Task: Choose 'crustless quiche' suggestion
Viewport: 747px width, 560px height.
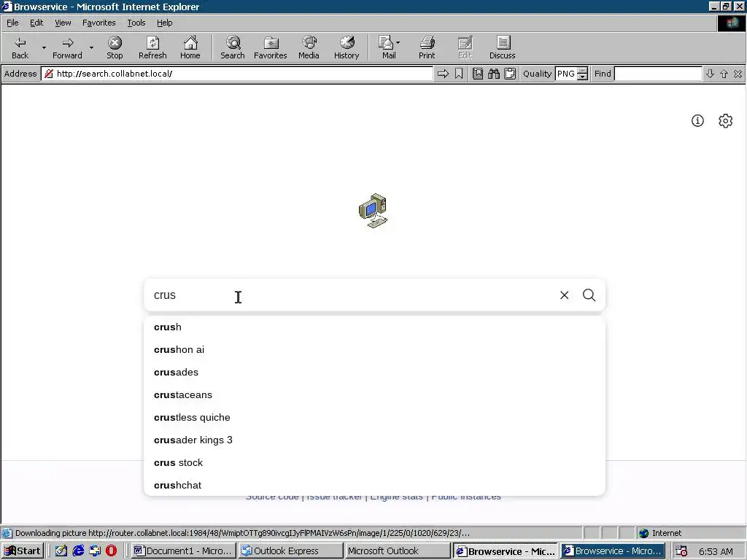Action: click(374, 418)
